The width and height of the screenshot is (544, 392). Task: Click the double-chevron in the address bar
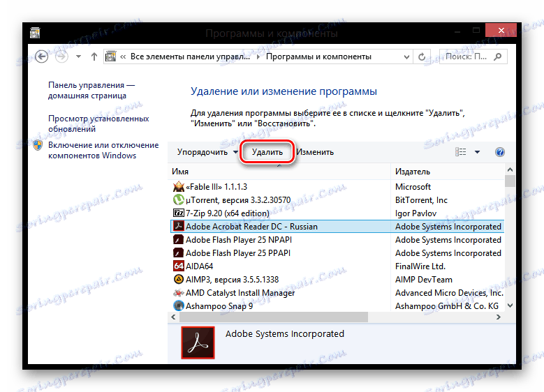123,56
